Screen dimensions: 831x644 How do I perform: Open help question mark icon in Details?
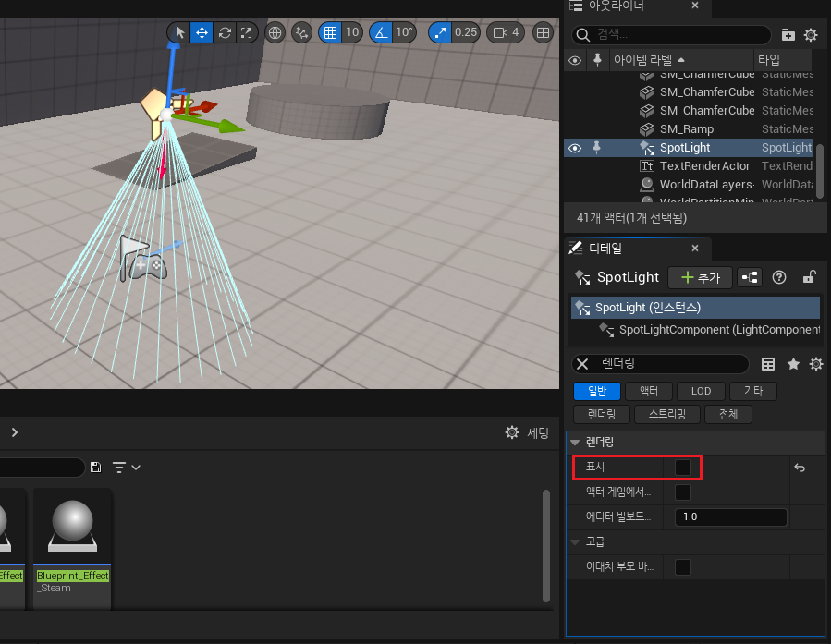point(779,277)
